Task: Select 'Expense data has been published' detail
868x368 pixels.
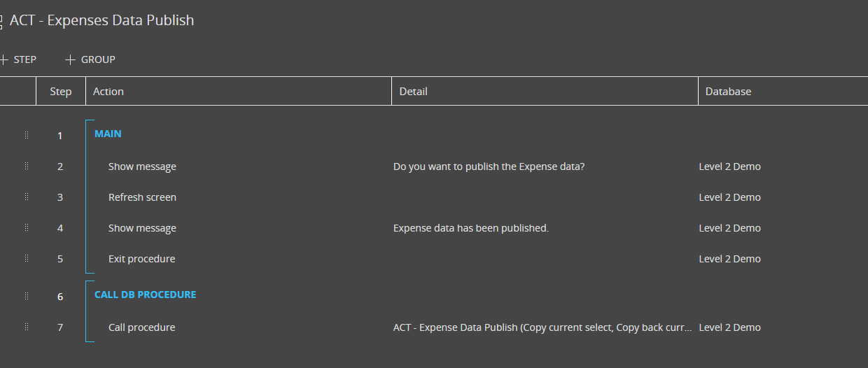Action: point(471,228)
